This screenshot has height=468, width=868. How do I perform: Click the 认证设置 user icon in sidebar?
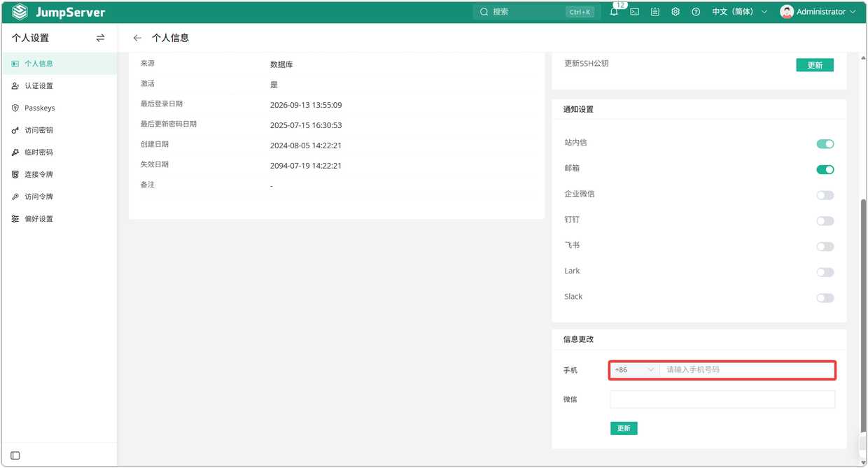click(15, 86)
